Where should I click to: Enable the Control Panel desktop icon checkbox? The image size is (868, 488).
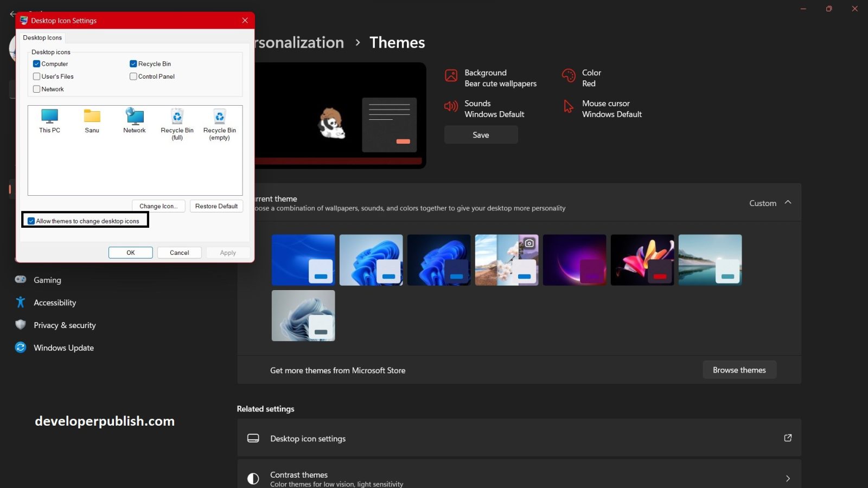[133, 76]
